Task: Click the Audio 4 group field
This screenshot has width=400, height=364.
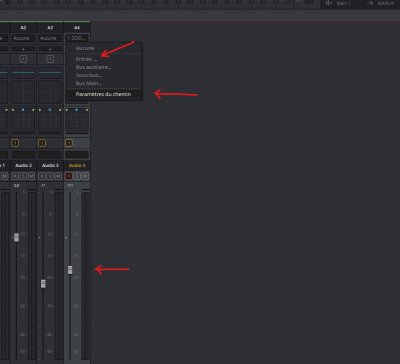Action: point(77,155)
